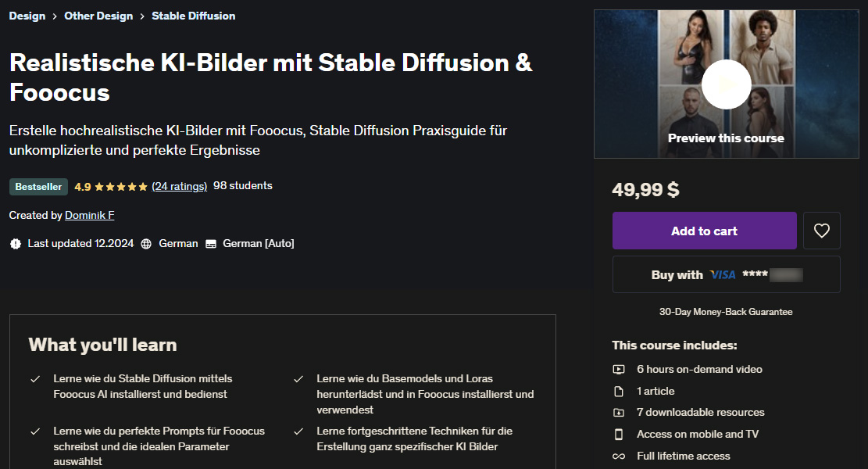View Dominik F's instructor profile
This screenshot has width=868, height=469.
coord(89,215)
